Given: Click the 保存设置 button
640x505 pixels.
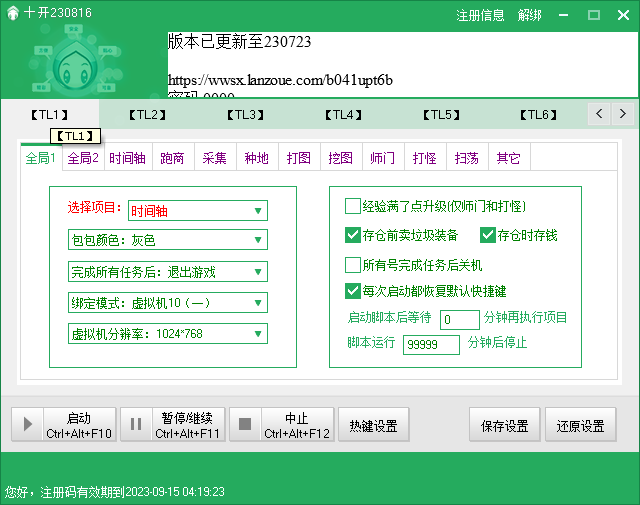Looking at the screenshot, I should click(x=505, y=426).
